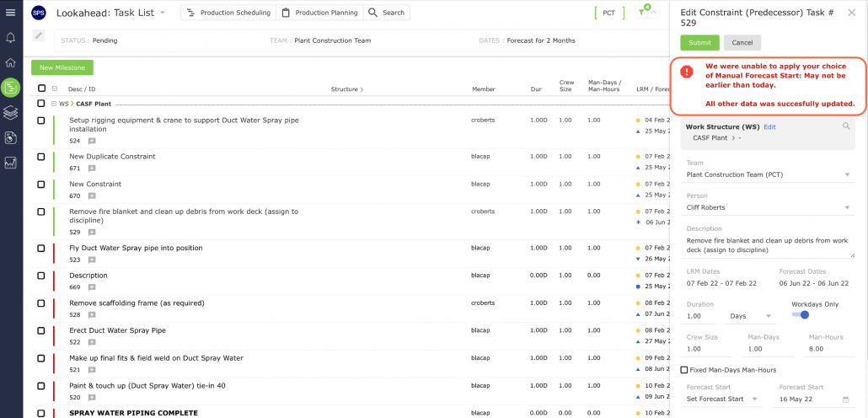Open comment icon for task 529
This screenshot has width=868, height=418.
tap(93, 233)
